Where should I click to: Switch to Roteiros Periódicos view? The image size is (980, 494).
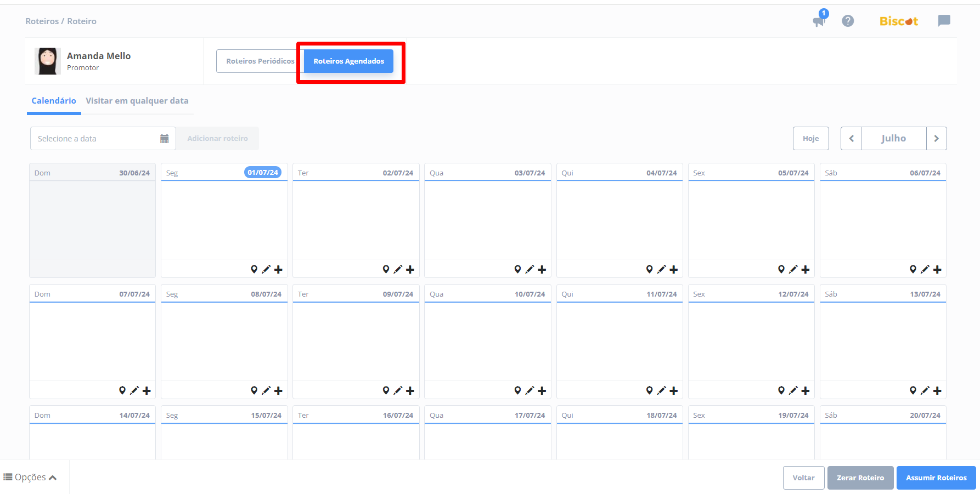tap(260, 61)
